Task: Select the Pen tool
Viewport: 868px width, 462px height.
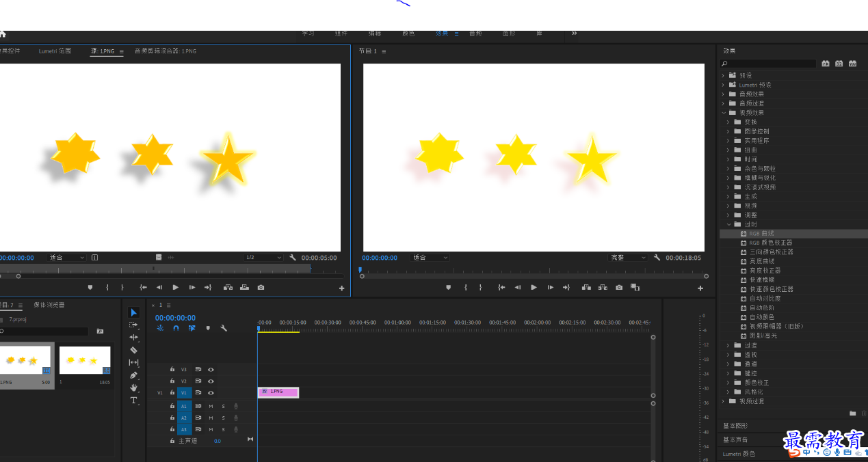Action: coord(134,375)
